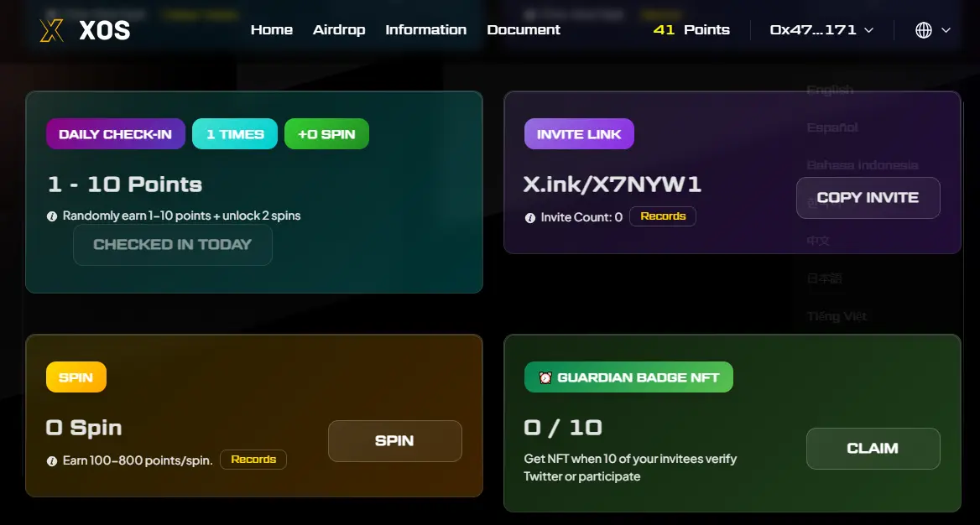980x525 pixels.
Task: Claim the Guardian Badge NFT
Action: point(873,449)
